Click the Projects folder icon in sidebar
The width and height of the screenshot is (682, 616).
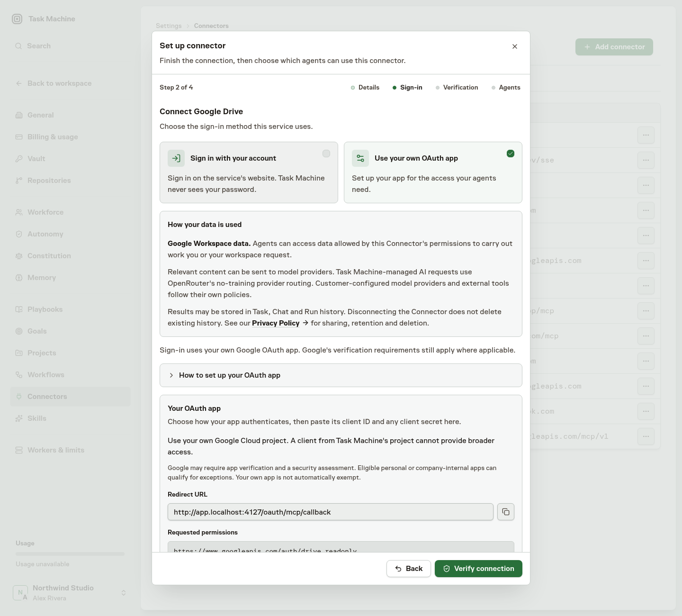point(19,353)
